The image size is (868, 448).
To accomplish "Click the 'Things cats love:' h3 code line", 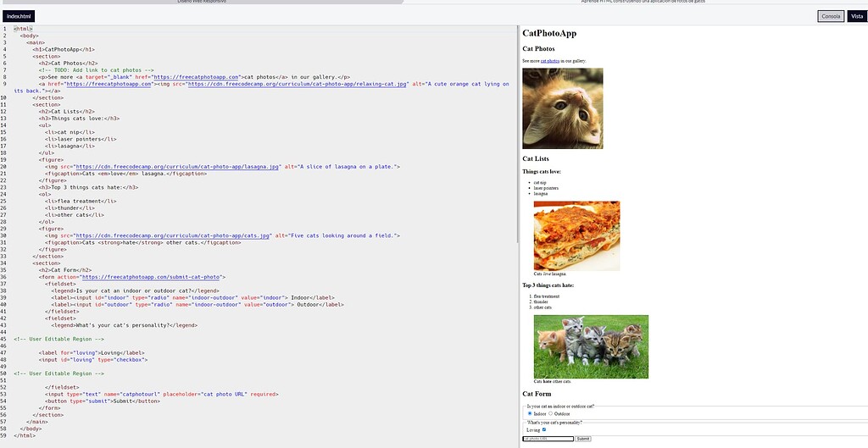I will point(79,119).
